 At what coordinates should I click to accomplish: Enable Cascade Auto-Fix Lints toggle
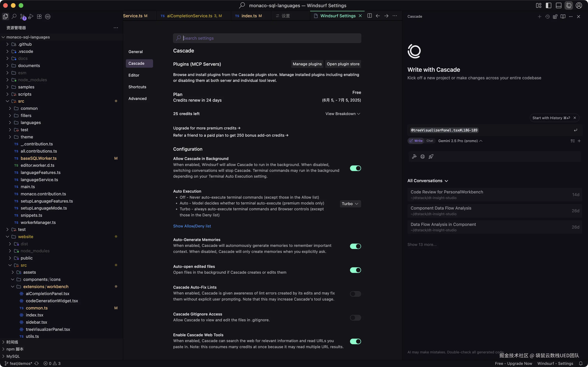[x=355, y=294]
